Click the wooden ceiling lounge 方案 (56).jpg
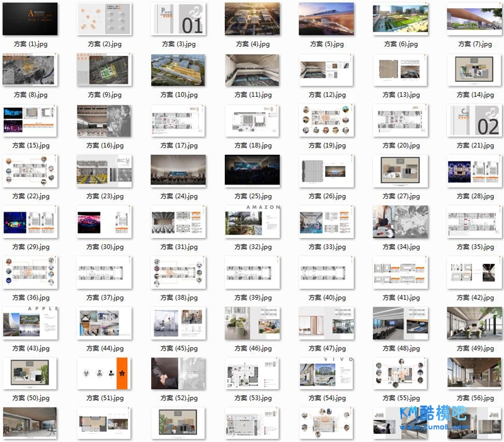 (x=474, y=373)
